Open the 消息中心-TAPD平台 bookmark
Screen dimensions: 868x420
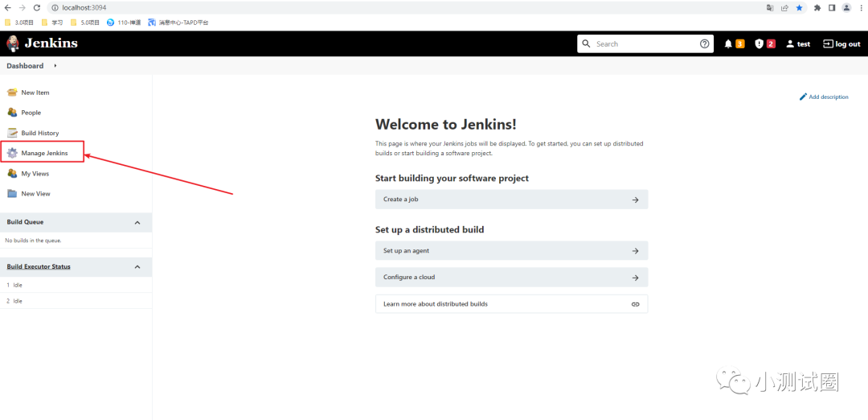click(x=178, y=23)
